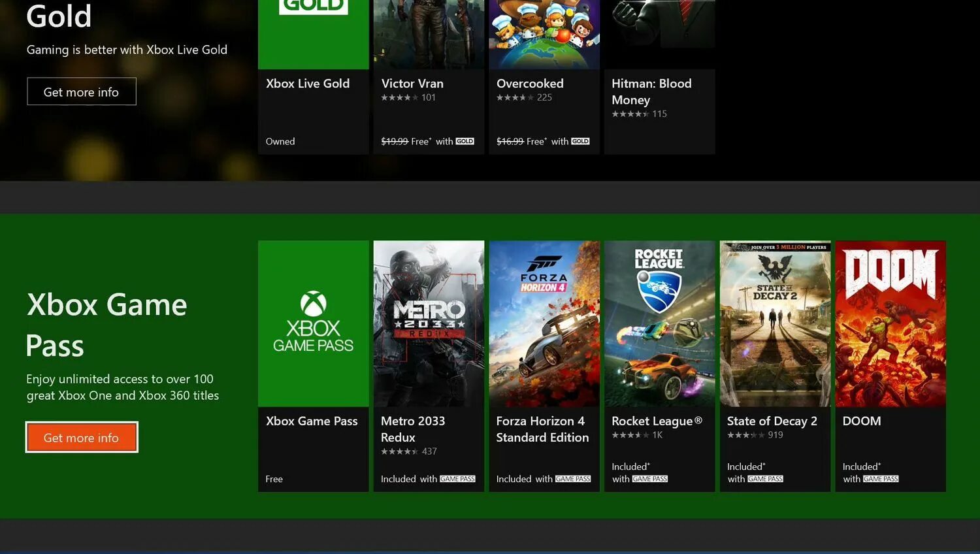The height and width of the screenshot is (554, 980).
Task: Click the Owned label on Xbox Live Gold
Action: pyautogui.click(x=280, y=141)
